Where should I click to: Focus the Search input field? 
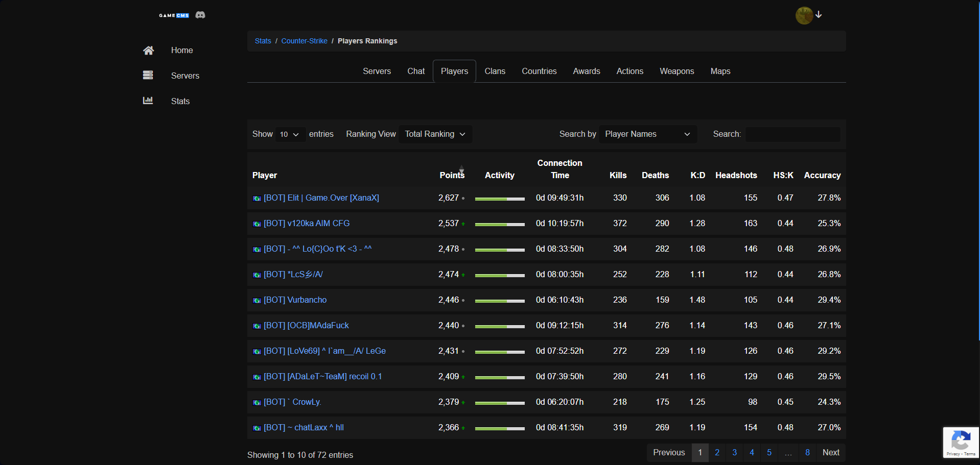[793, 134]
